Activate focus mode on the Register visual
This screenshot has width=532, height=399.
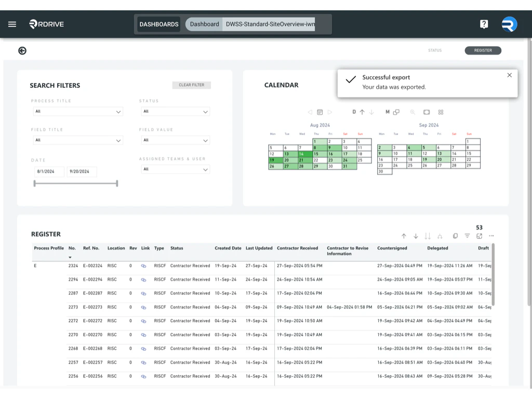(480, 235)
